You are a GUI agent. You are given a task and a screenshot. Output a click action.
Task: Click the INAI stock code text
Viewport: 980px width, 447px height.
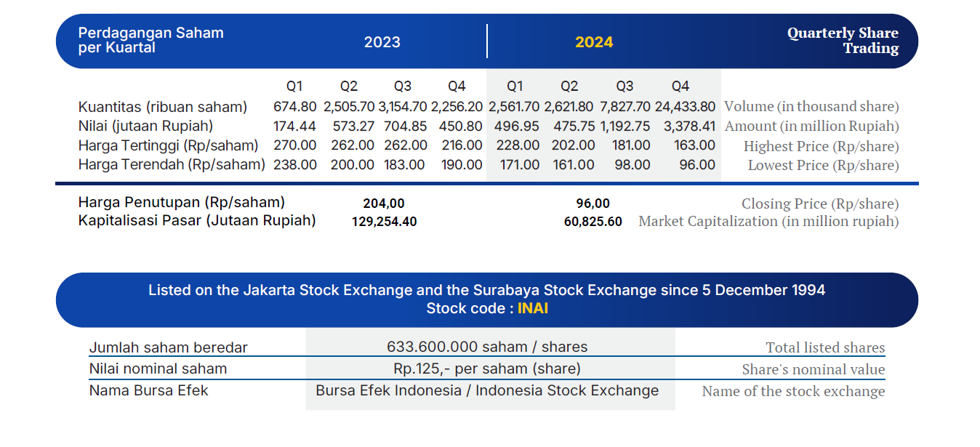tap(533, 308)
